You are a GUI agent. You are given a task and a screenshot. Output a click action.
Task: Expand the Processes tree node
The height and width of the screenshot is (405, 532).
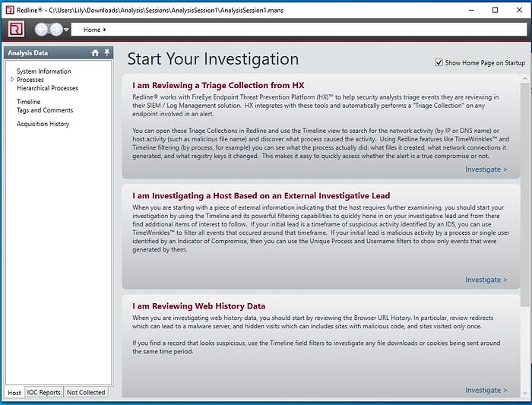(x=12, y=79)
